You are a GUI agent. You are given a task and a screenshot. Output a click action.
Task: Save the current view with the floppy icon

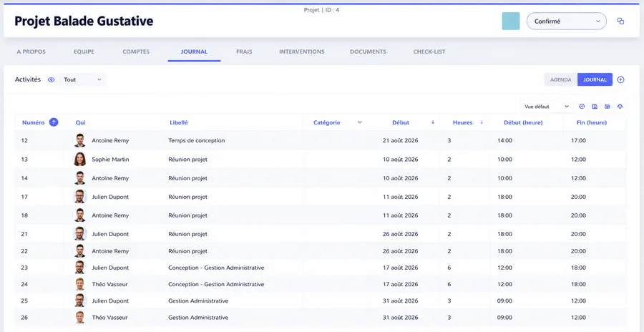click(x=595, y=107)
